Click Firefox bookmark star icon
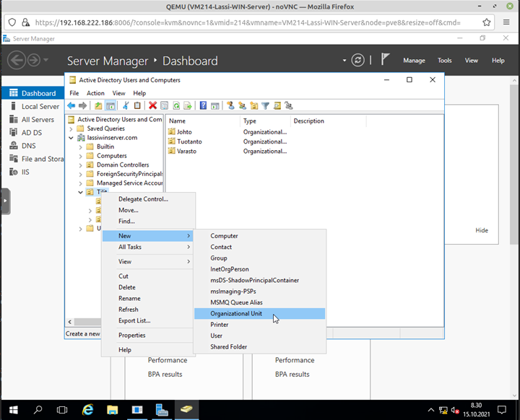Viewport: 520px width, 420px height. click(x=487, y=22)
